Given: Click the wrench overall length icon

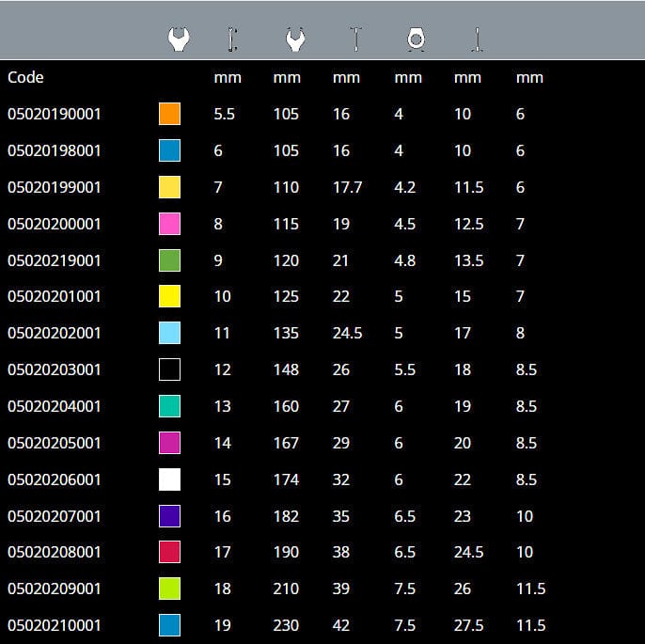Looking at the screenshot, I should tap(232, 39).
